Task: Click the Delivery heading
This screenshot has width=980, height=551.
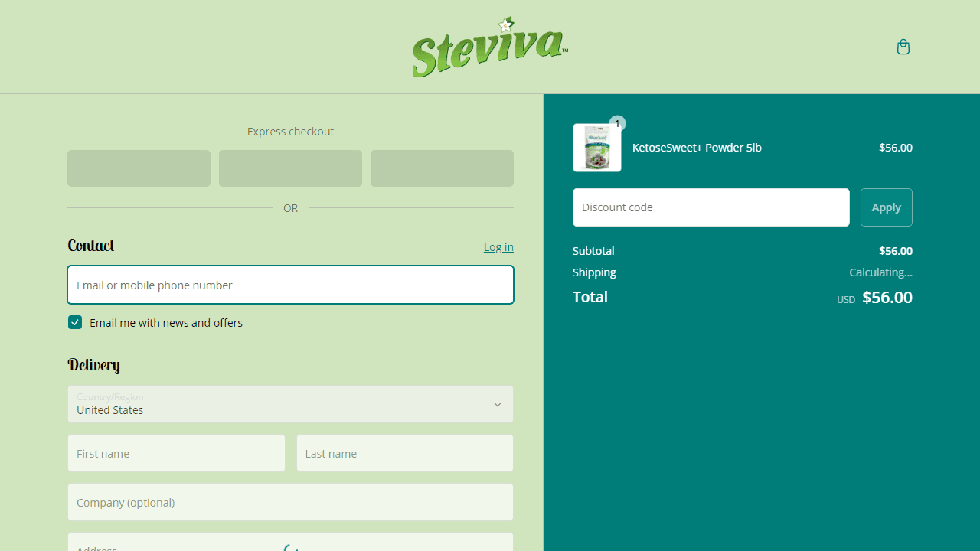Action: [x=94, y=364]
